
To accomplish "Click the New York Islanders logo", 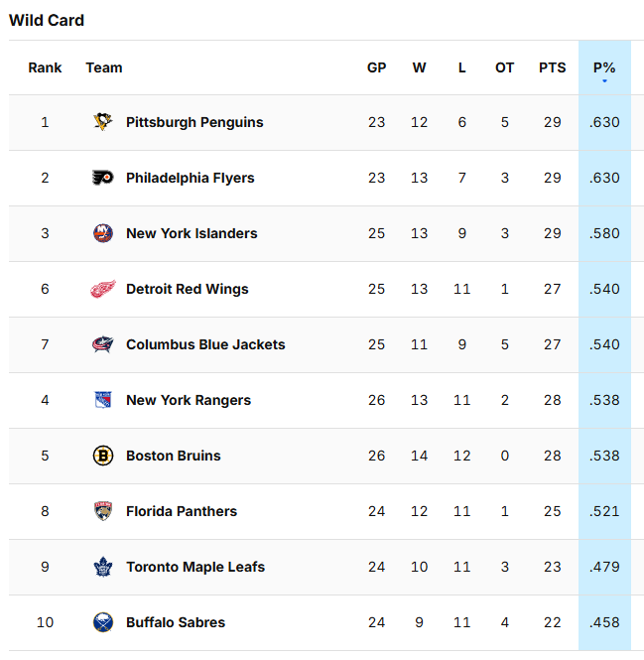I will tap(103, 233).
